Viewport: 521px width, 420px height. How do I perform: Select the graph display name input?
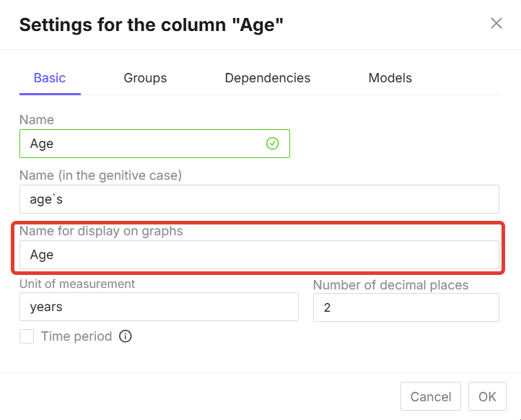pyautogui.click(x=259, y=255)
